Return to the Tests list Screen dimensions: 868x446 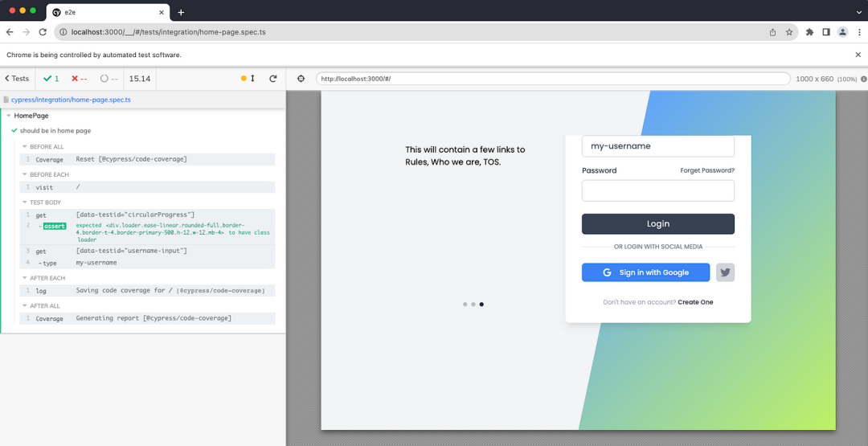pos(17,79)
